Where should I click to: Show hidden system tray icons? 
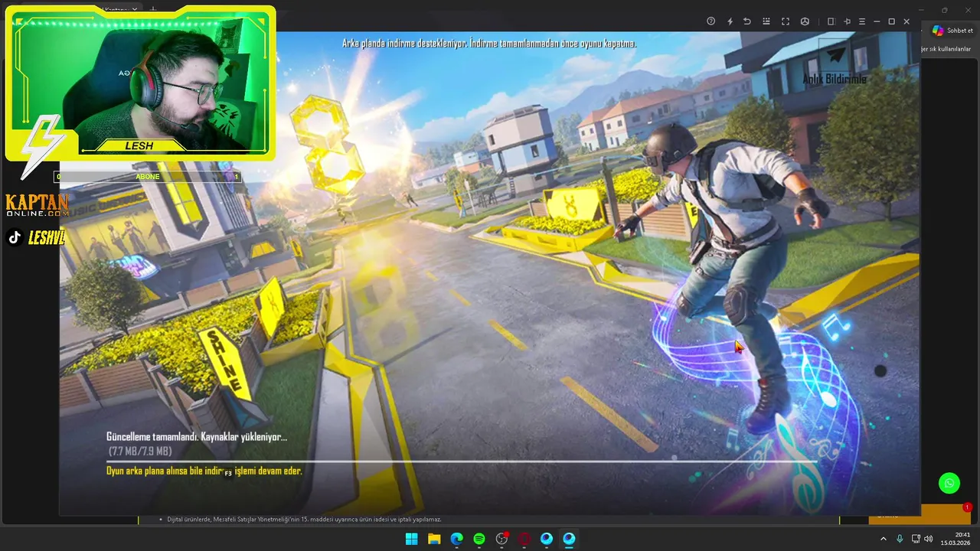[884, 539]
